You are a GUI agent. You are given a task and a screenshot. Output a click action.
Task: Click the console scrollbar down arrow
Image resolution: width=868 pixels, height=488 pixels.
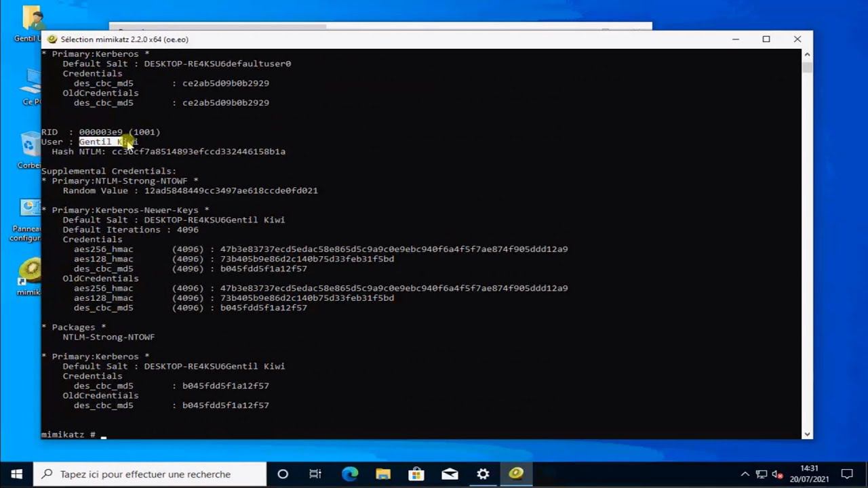807,434
